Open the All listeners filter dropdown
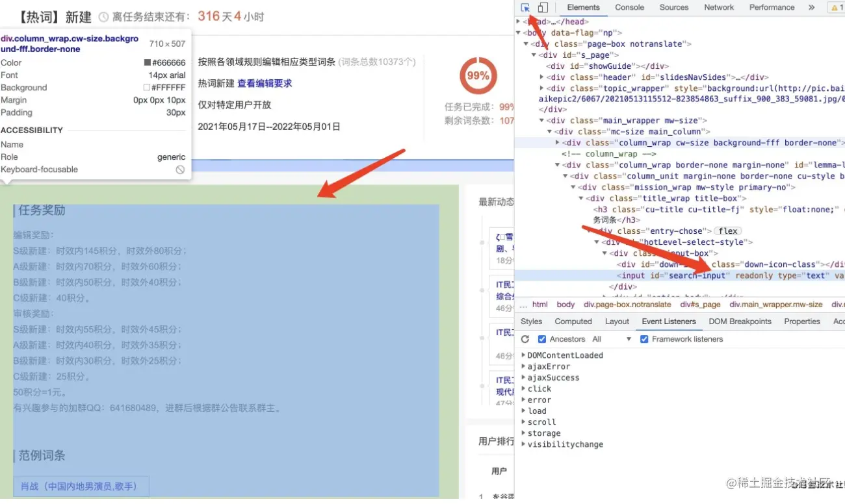845x504 pixels. pyautogui.click(x=612, y=339)
